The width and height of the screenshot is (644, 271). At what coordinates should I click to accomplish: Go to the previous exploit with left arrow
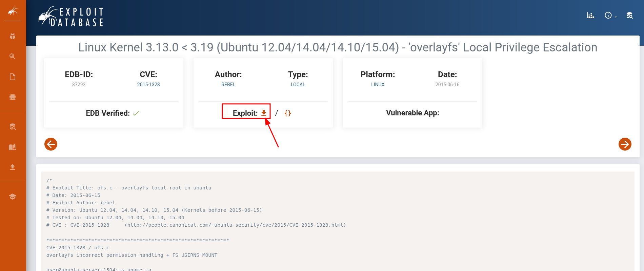(51, 144)
